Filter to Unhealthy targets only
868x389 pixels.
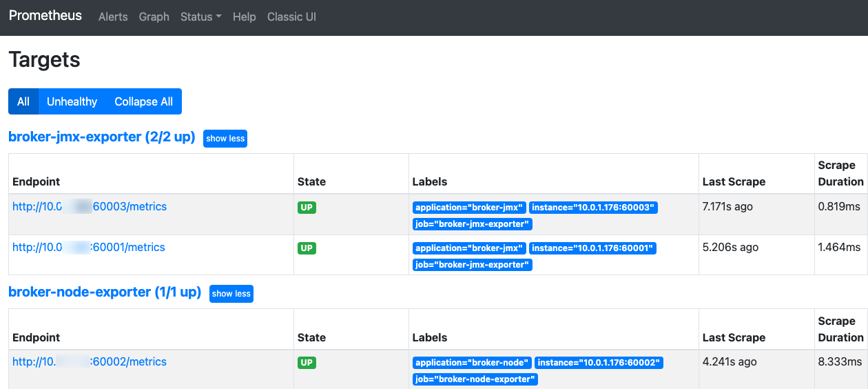click(x=72, y=101)
